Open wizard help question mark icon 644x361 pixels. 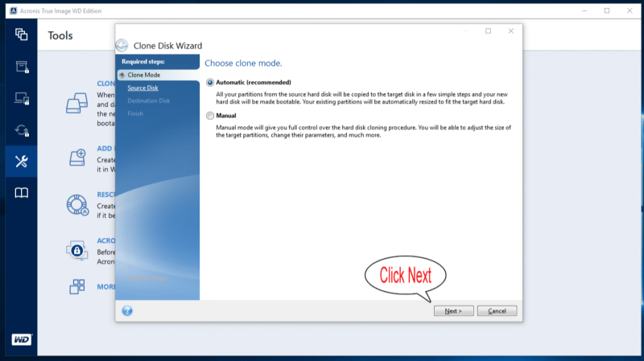point(127,310)
